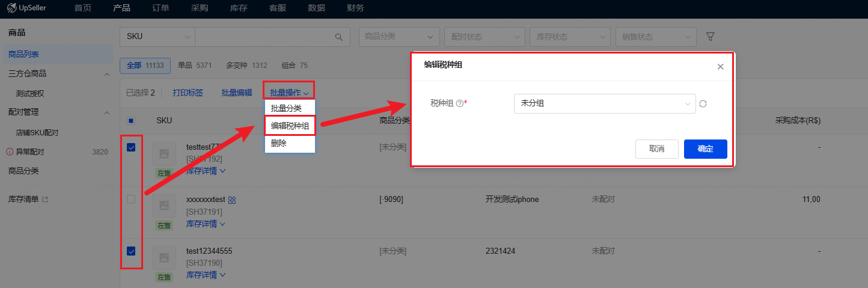Click the UpSeller logo
The image size is (868, 288).
coord(27,8)
